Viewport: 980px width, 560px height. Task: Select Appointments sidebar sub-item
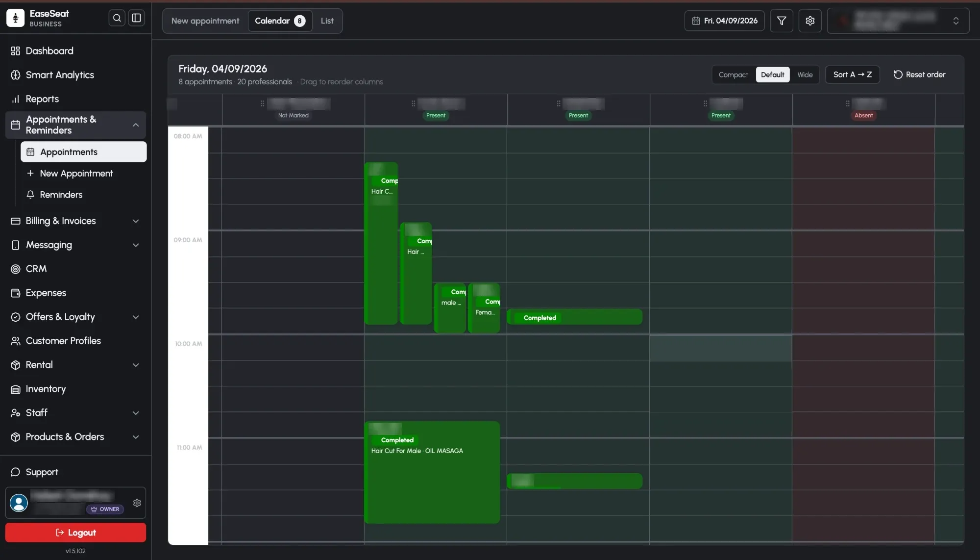pyautogui.click(x=83, y=152)
